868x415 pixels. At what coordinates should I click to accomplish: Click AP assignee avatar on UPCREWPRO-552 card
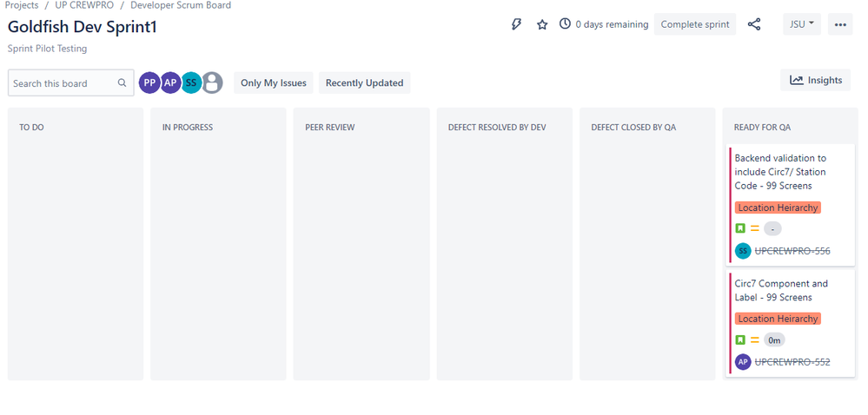743,362
